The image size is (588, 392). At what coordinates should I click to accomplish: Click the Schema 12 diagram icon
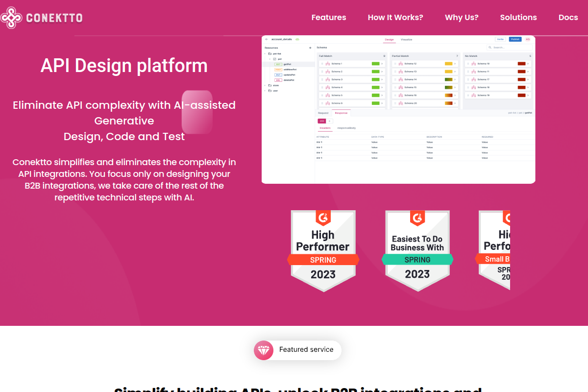point(401,64)
